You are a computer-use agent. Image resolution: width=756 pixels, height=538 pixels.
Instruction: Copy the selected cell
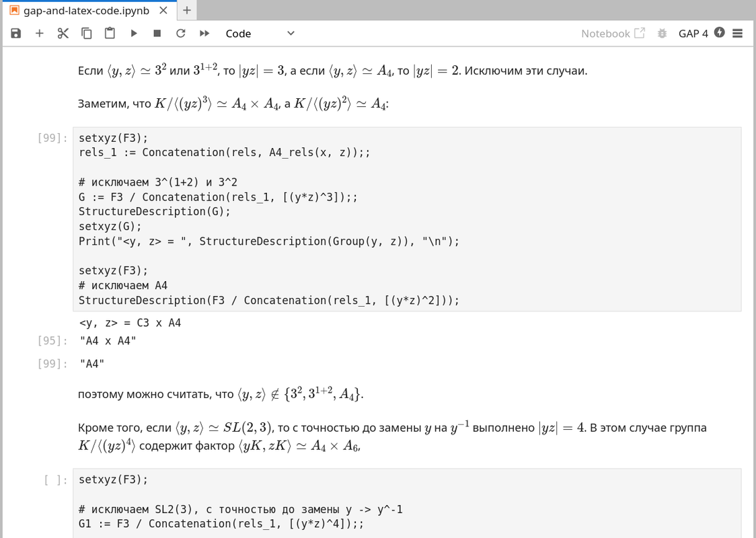click(86, 33)
